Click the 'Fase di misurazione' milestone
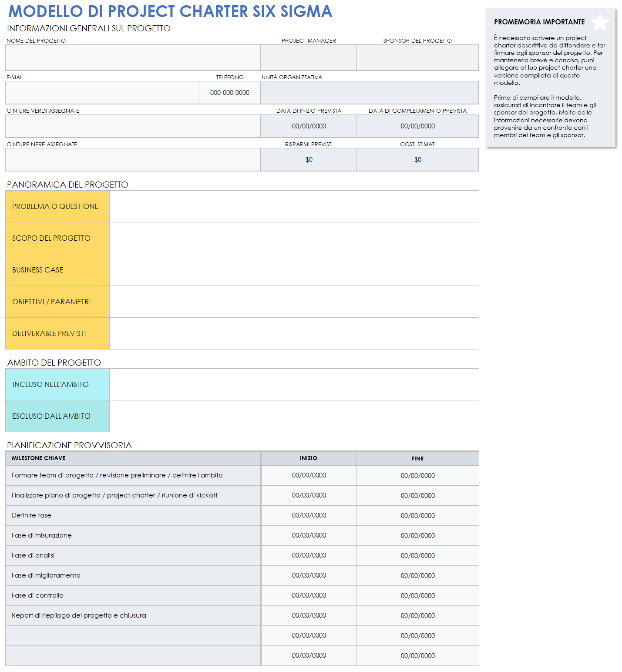This screenshot has width=622, height=672. tap(133, 535)
